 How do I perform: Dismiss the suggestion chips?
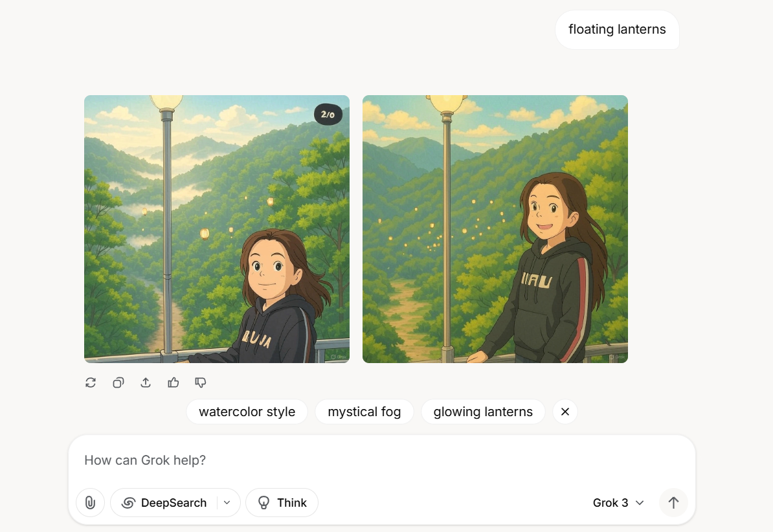click(x=565, y=412)
